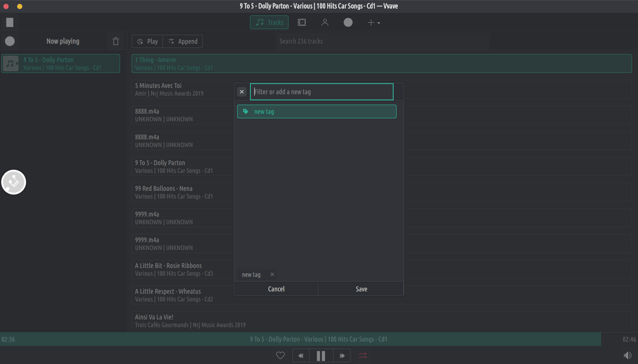Go back to the previous track
Image resolution: width=638 pixels, height=364 pixels.
301,355
